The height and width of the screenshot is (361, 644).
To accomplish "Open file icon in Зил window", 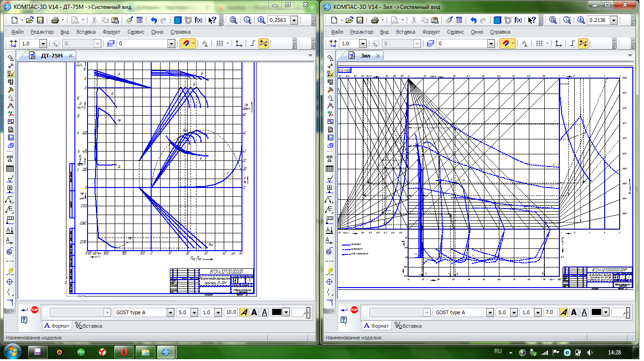I will click(350, 20).
